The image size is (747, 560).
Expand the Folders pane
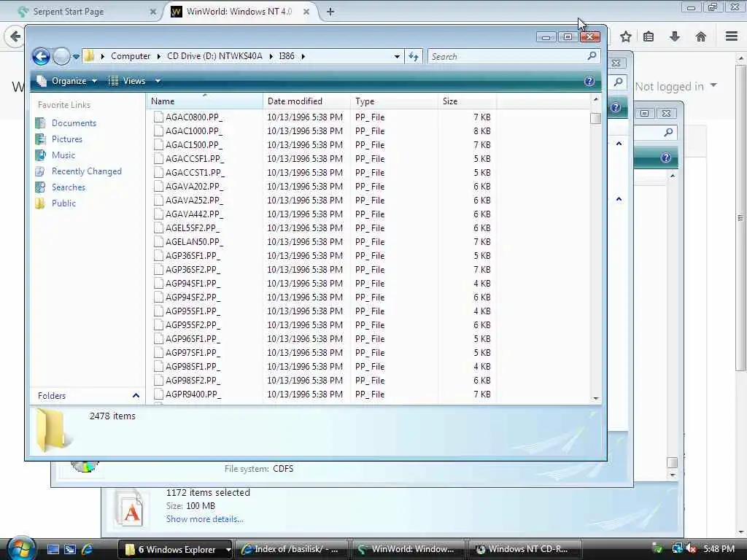(x=136, y=396)
